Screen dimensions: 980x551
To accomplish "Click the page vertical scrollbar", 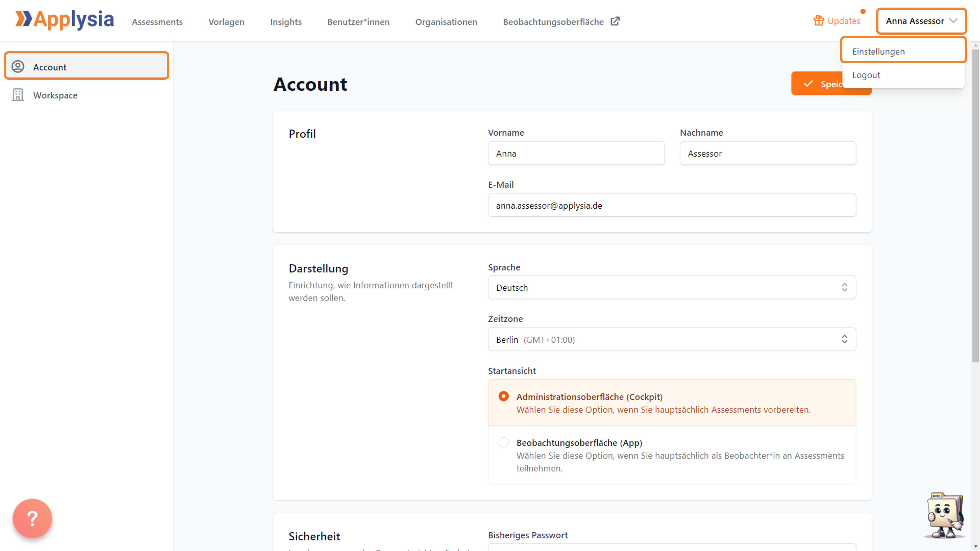I will pyautogui.click(x=976, y=205).
